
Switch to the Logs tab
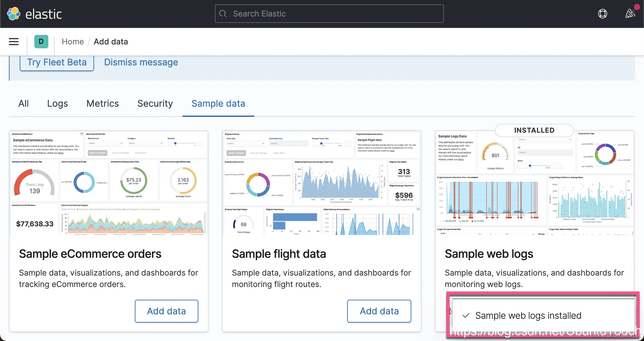pyautogui.click(x=58, y=104)
